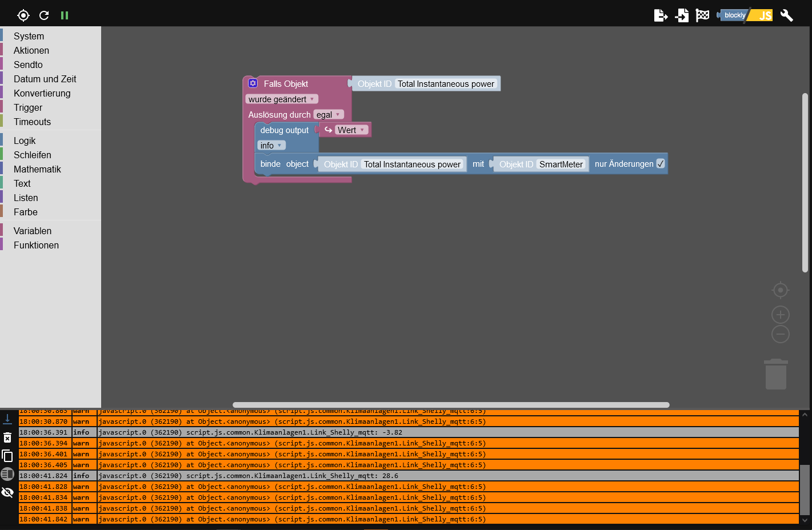The image size is (812, 530).
Task: Click the 'debug output' block
Action: 285,130
